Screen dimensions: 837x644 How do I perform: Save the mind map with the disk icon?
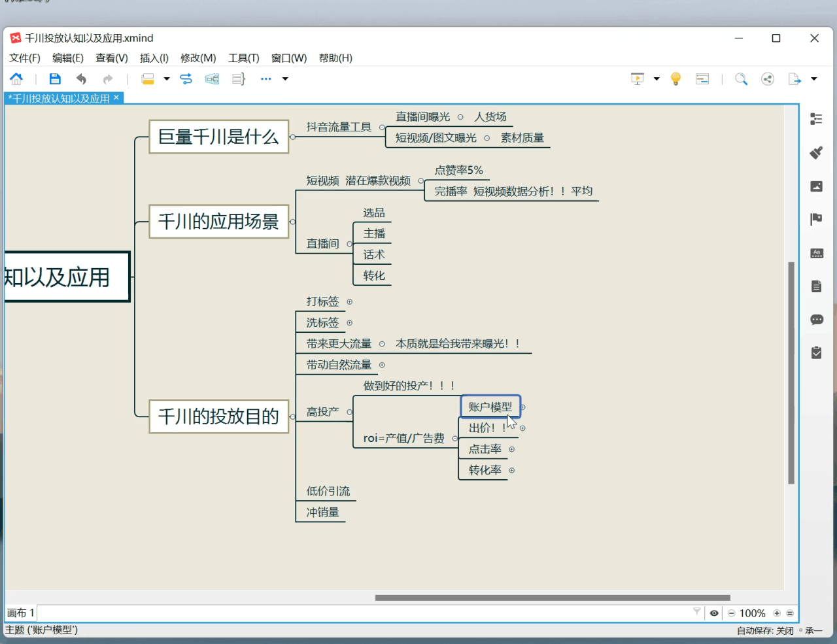55,79
